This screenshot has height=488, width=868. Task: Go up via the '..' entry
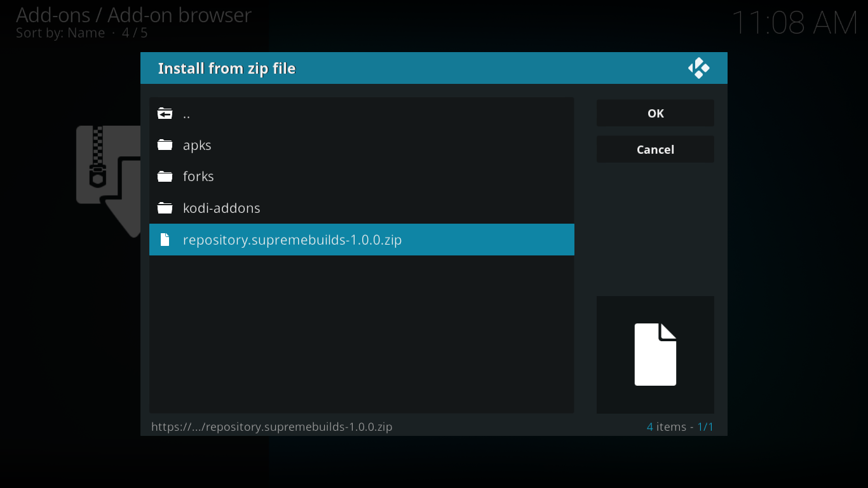[x=362, y=114]
